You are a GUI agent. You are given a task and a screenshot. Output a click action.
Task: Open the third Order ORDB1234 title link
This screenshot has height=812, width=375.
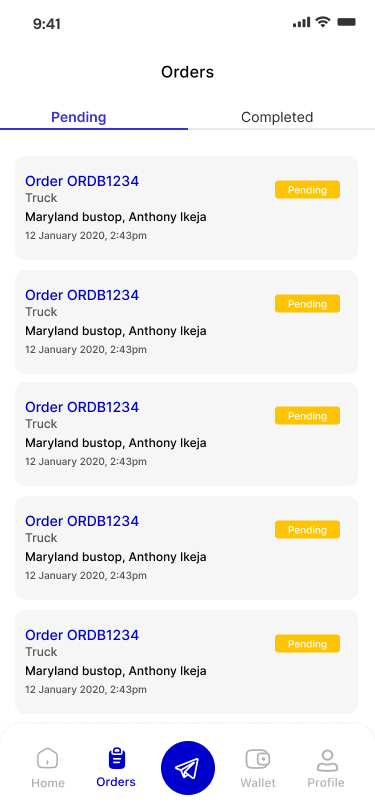pyautogui.click(x=82, y=407)
